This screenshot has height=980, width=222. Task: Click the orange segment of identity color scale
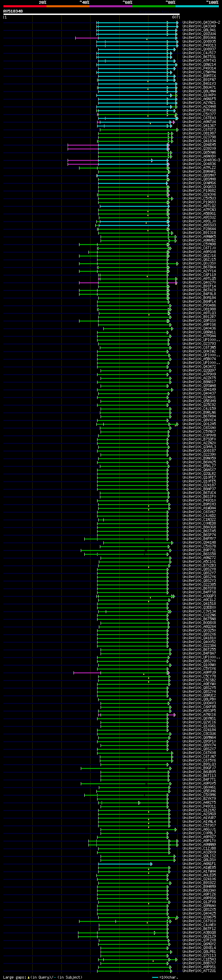(x=68, y=6)
